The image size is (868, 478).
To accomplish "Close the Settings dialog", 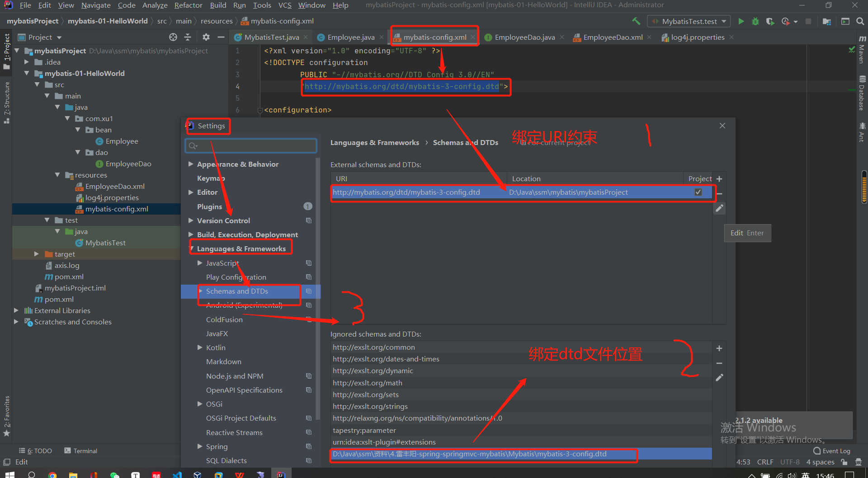I will coord(722,126).
